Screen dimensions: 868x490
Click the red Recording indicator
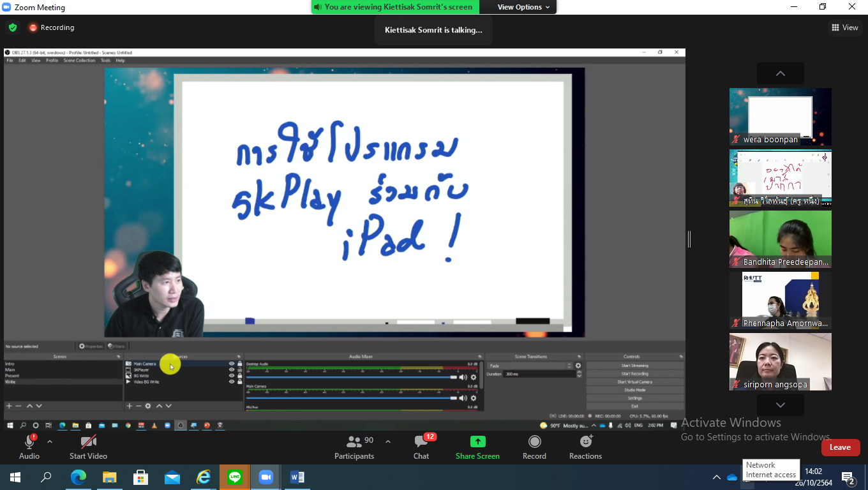point(51,27)
